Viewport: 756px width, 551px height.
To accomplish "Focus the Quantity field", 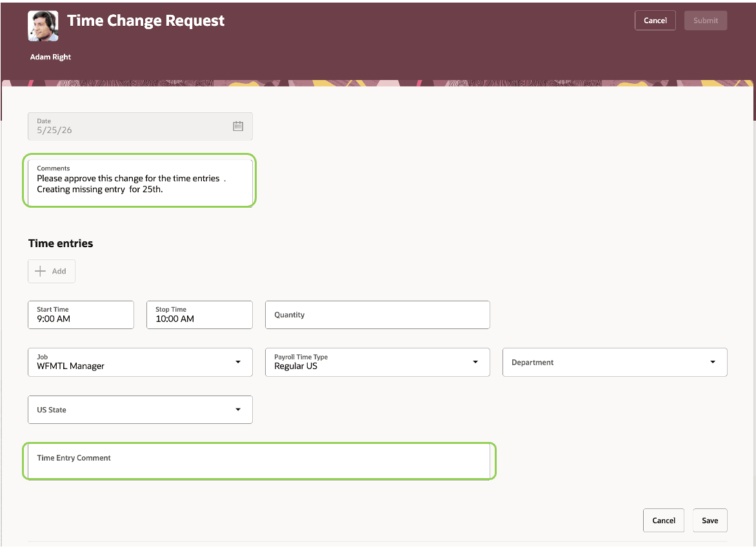I will point(377,315).
